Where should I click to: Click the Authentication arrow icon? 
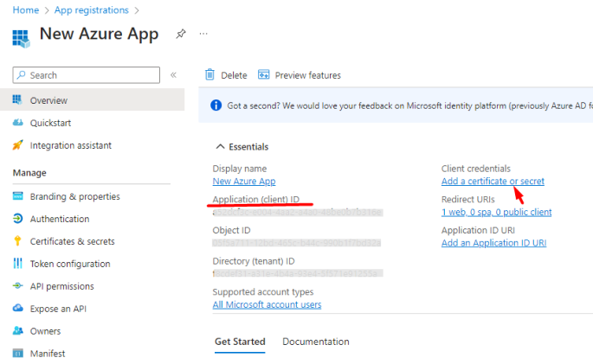pyautogui.click(x=18, y=218)
